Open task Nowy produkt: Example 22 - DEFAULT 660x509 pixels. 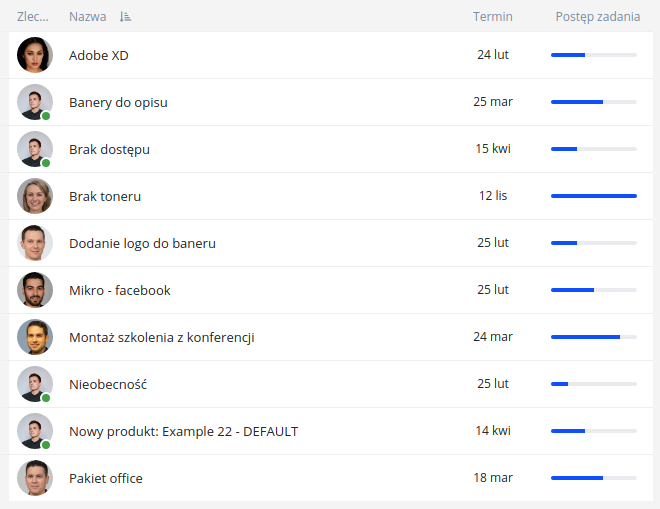point(183,431)
